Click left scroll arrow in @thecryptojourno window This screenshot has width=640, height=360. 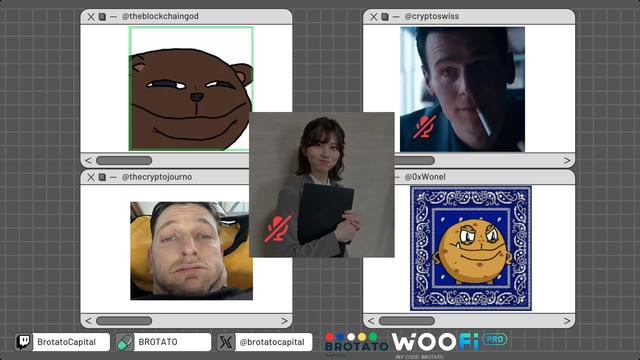[88, 321]
